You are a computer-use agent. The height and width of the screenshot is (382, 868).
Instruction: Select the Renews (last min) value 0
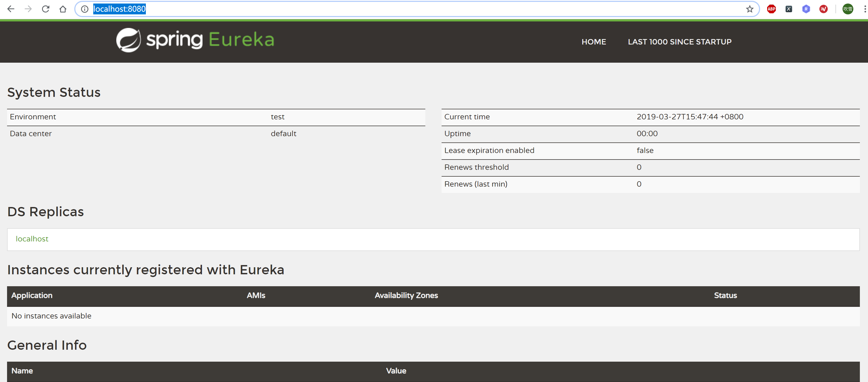tap(639, 184)
